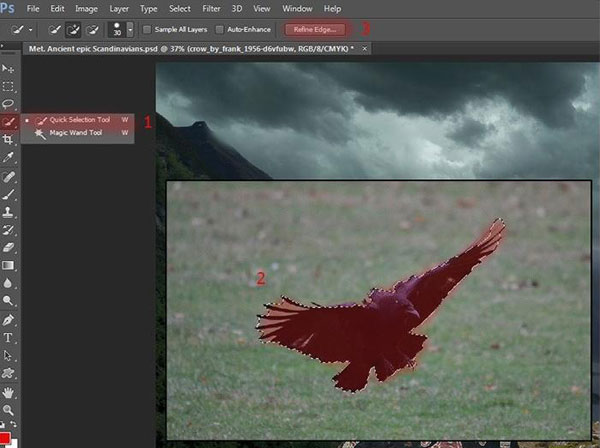Open the tool preset picker arrow
The height and width of the screenshot is (448, 600).
point(31,29)
